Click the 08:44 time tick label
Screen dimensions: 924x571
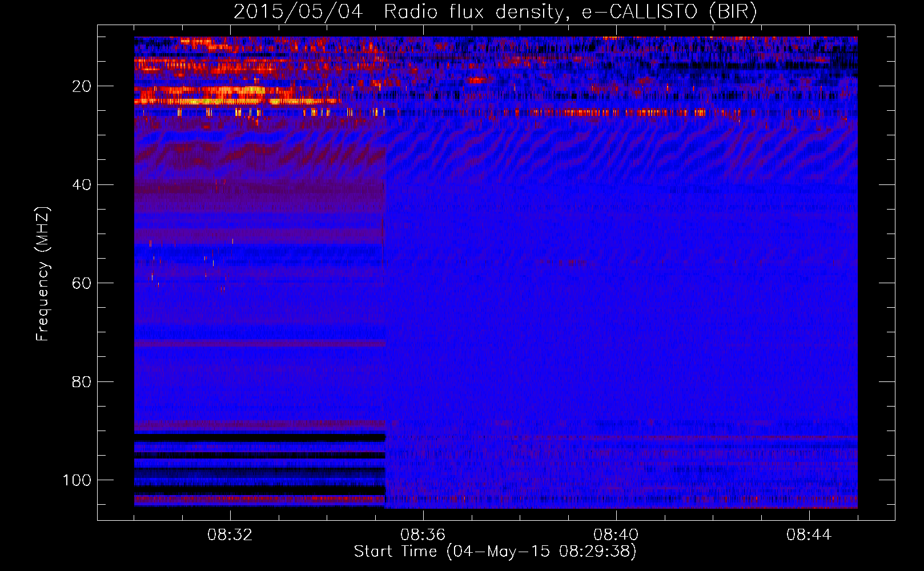pos(809,535)
